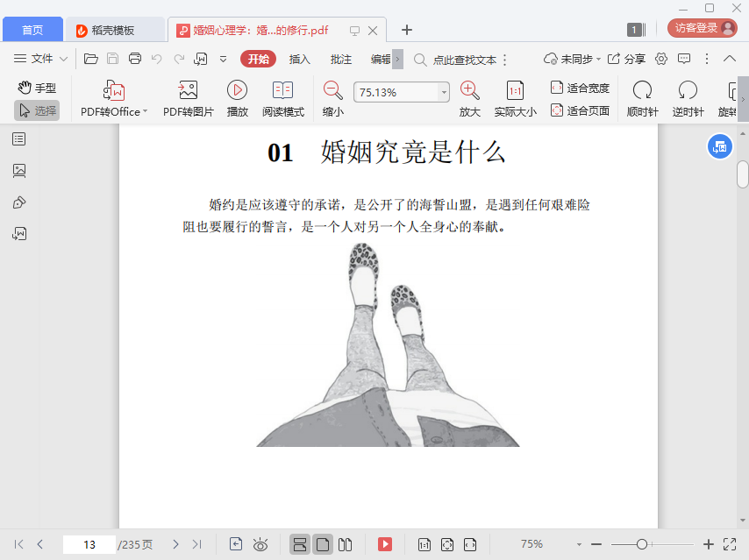This screenshot has width=749, height=560.
Task: Collapse the ribbon with the up chevron
Action: 730,59
